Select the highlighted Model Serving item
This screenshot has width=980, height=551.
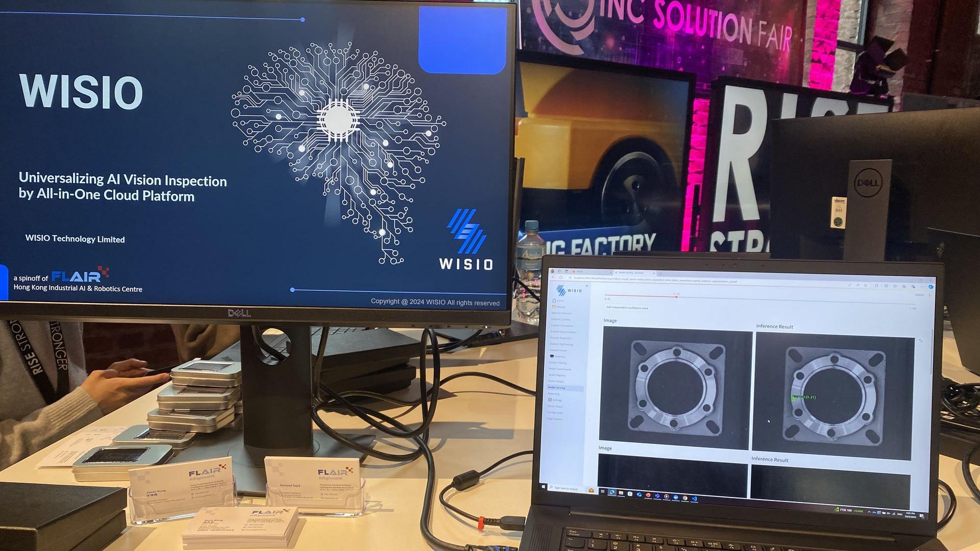[565, 388]
